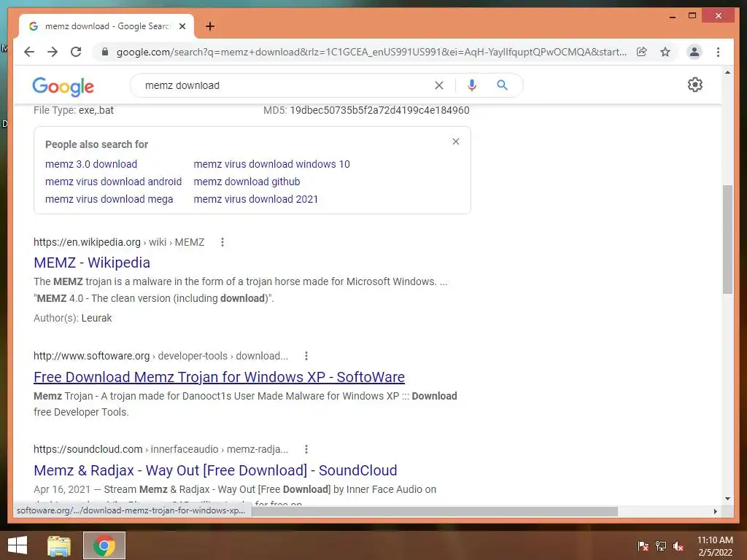Screen dimensions: 747x560
Task: Click the en.wikipedia.org breadcrumb URL
Action: click(119, 242)
